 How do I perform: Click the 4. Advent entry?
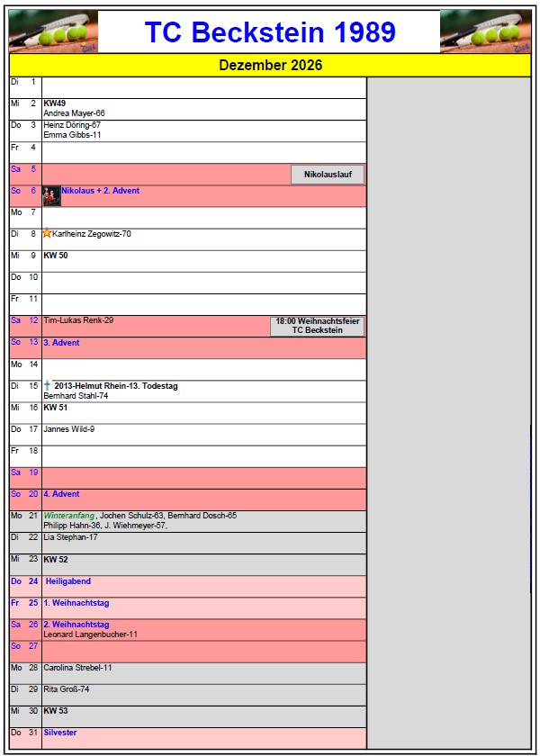[x=62, y=494]
